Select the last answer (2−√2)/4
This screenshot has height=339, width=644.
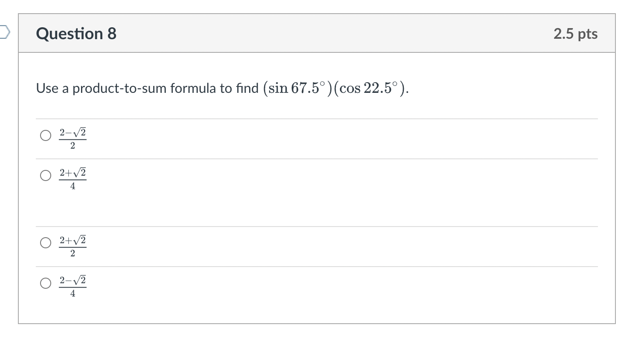[45, 283]
